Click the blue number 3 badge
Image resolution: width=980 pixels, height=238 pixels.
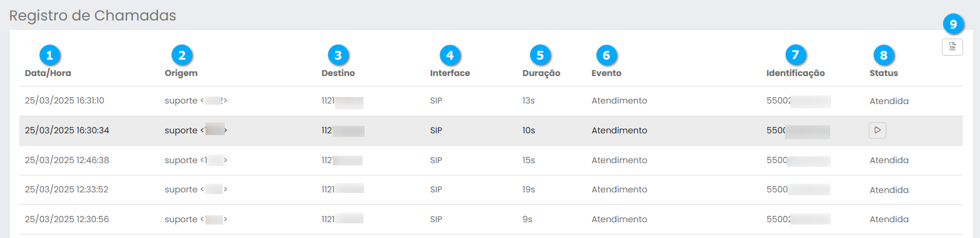[338, 56]
